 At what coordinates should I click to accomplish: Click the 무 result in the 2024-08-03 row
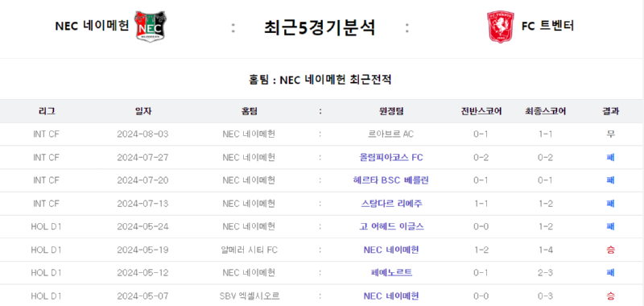610,134
